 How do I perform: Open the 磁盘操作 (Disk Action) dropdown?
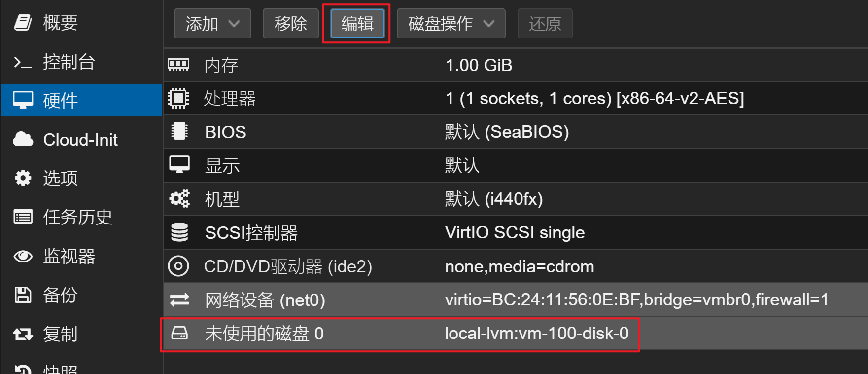click(451, 24)
